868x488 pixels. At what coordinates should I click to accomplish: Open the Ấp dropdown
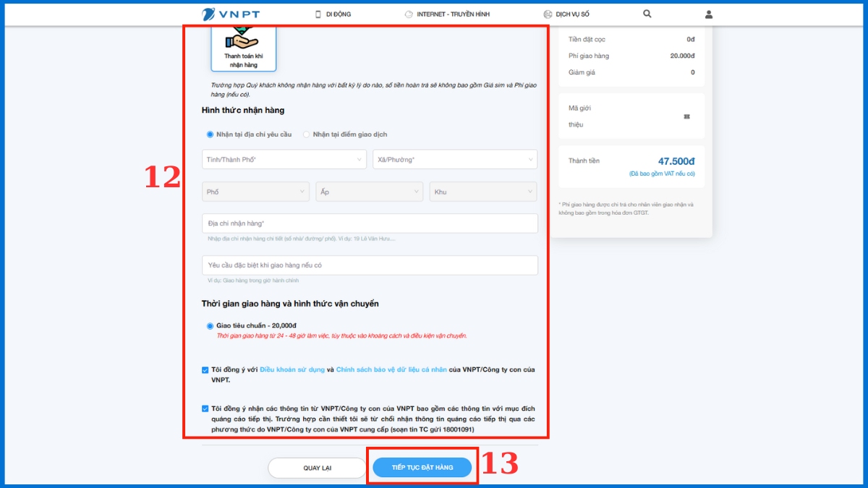point(370,192)
